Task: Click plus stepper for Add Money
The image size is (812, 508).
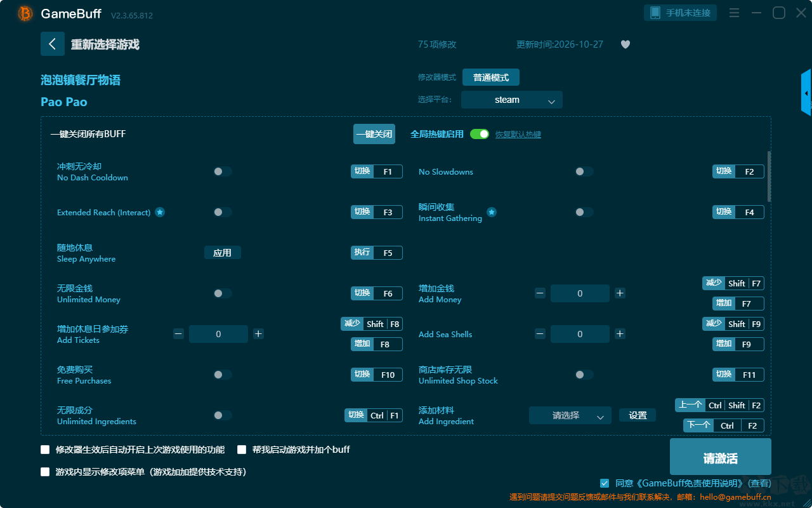Action: pyautogui.click(x=620, y=293)
